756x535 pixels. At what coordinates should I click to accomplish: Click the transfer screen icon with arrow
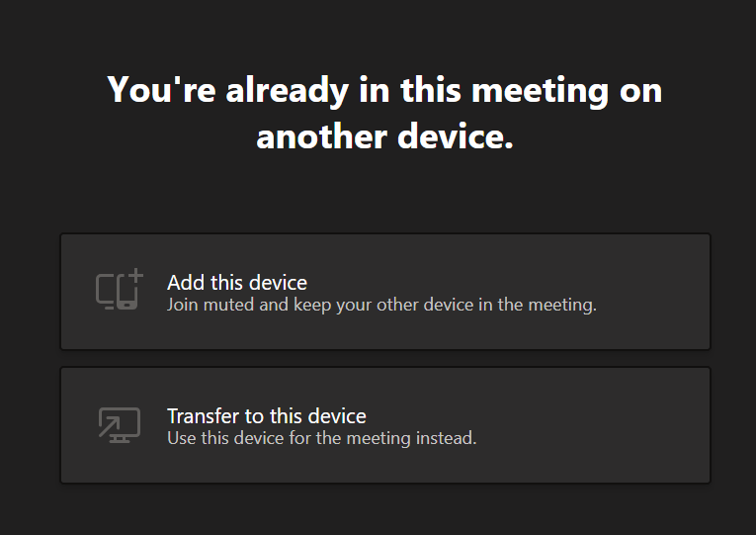[x=120, y=425]
